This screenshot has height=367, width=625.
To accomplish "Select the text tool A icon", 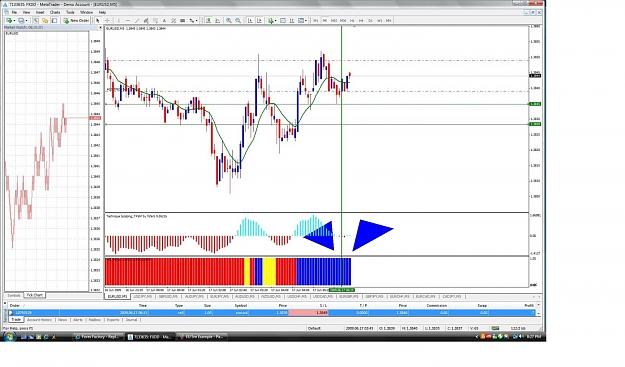I will pyautogui.click(x=164, y=20).
